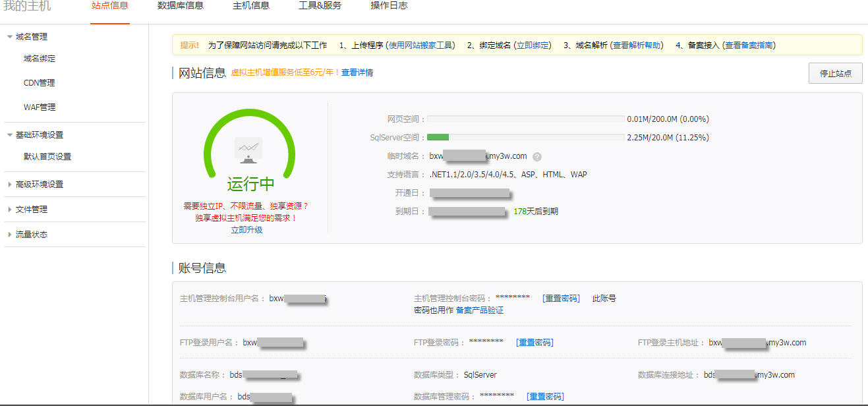Switch to the 数据库信息 tab
Screen dimensions: 868x406
tap(181, 6)
